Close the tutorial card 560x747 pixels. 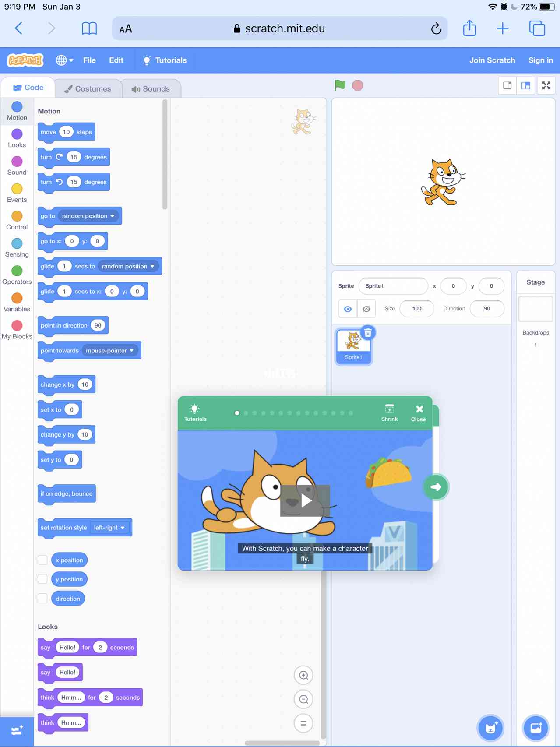pos(419,412)
